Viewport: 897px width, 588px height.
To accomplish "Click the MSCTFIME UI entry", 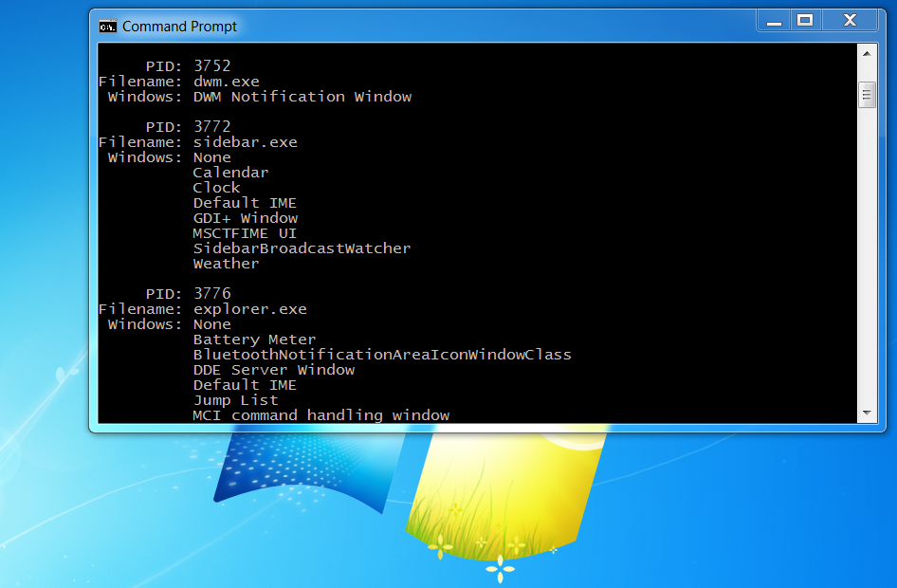I will click(245, 233).
